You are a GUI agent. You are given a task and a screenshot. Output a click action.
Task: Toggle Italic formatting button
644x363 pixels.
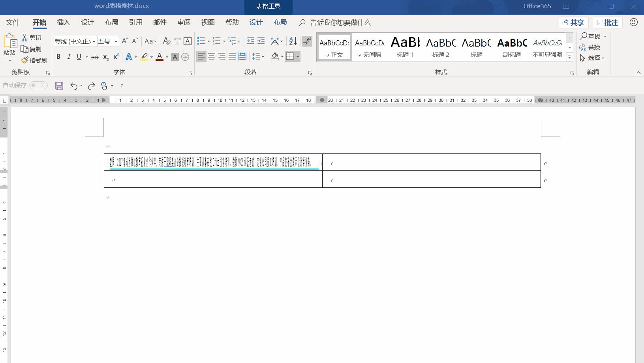coord(69,57)
